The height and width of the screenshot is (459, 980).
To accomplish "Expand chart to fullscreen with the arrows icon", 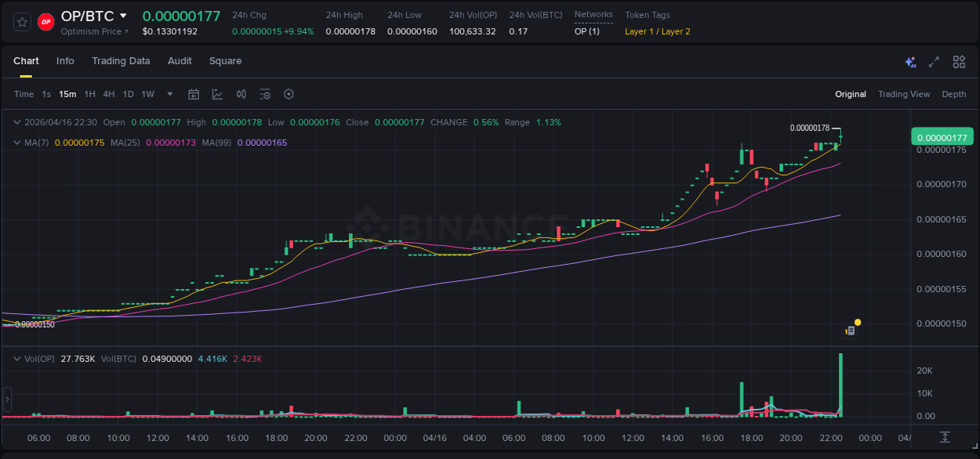I will click(934, 62).
